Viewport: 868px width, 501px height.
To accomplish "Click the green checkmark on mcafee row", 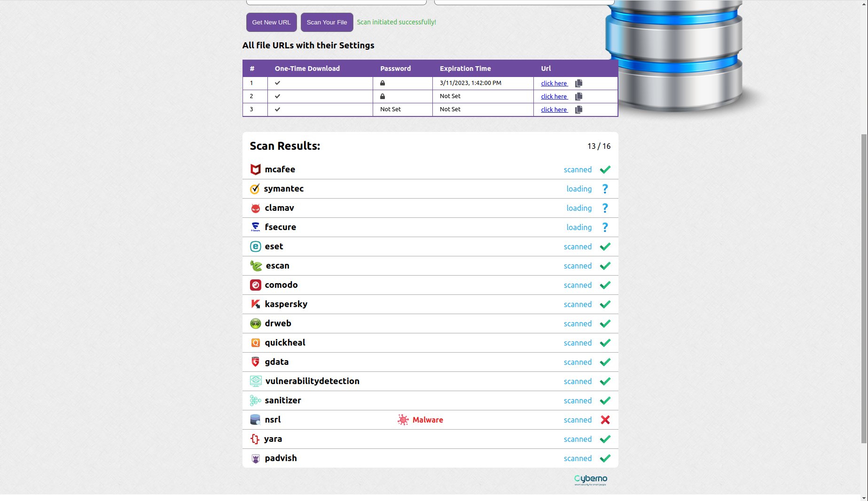I will coord(605,170).
